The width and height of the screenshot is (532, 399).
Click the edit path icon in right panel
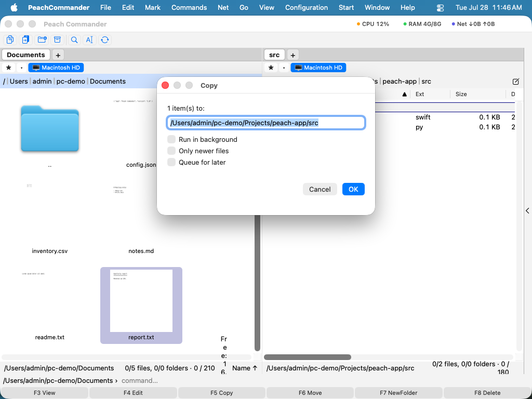click(x=516, y=82)
